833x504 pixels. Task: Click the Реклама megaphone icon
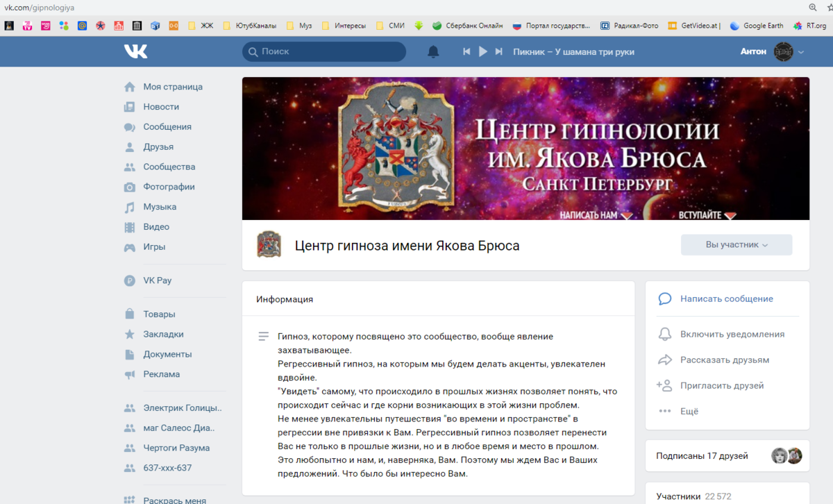pos(129,374)
